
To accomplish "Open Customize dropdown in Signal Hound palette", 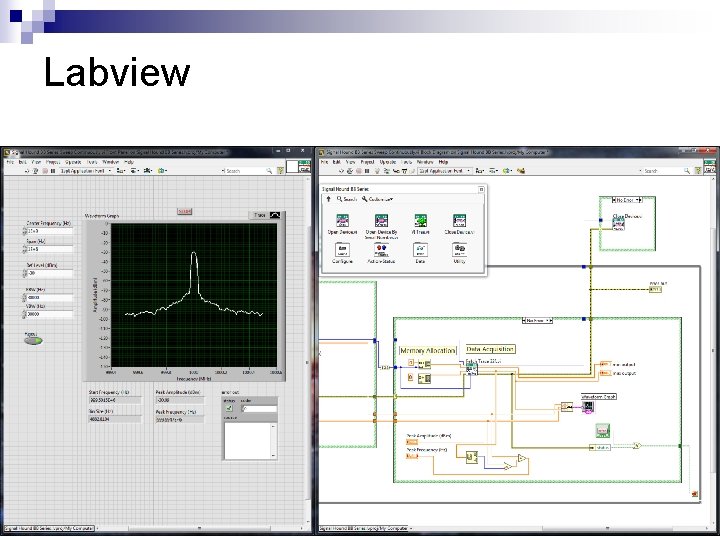I will pos(377,199).
